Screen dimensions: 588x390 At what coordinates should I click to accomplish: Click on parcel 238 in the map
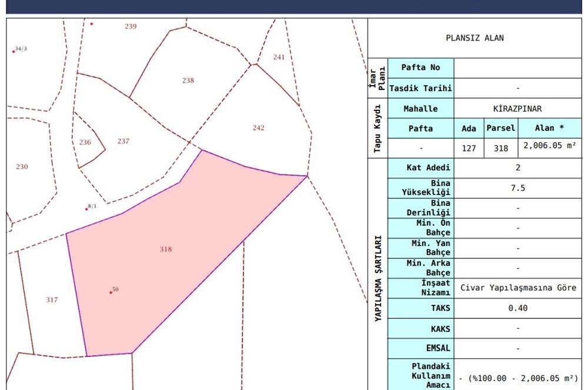[188, 80]
